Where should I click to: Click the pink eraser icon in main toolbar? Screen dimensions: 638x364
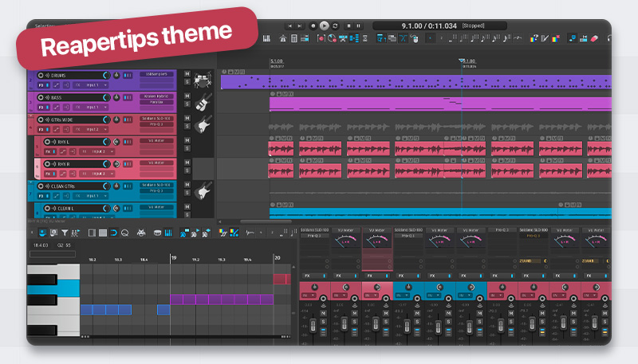(x=594, y=38)
